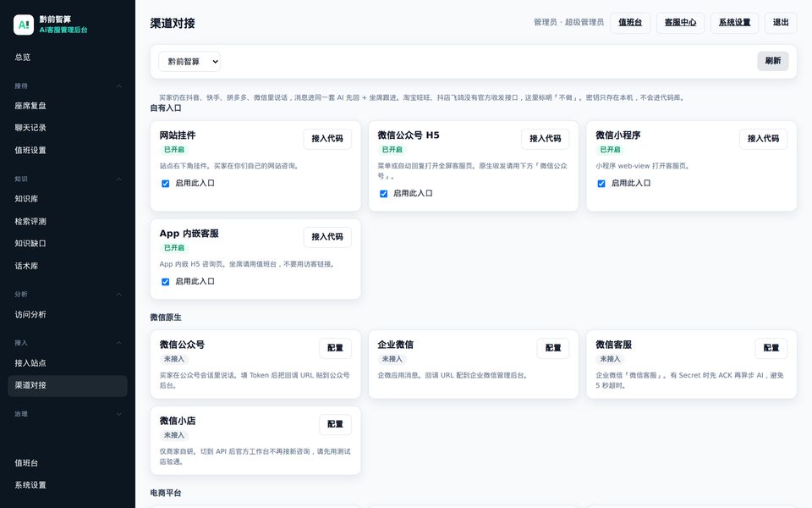This screenshot has height=508, width=812.
Task: Collapse the 分析 sidebar section
Action: pos(68,295)
